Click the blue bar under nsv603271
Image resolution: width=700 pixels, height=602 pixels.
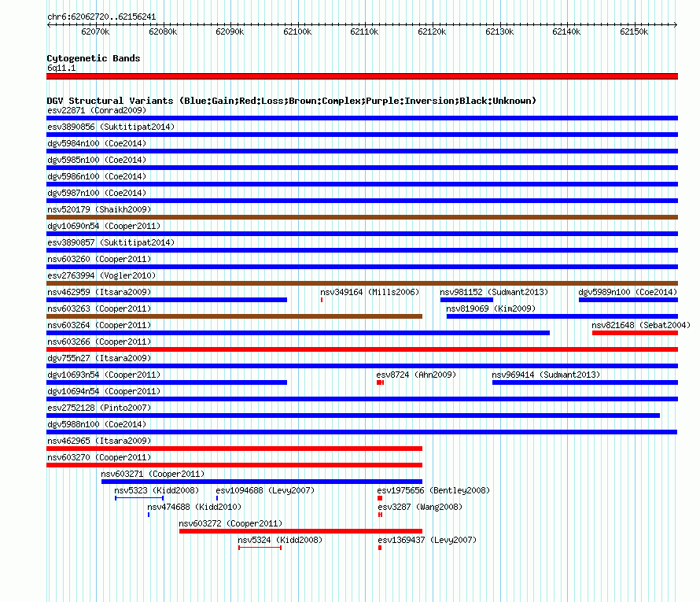(262, 482)
